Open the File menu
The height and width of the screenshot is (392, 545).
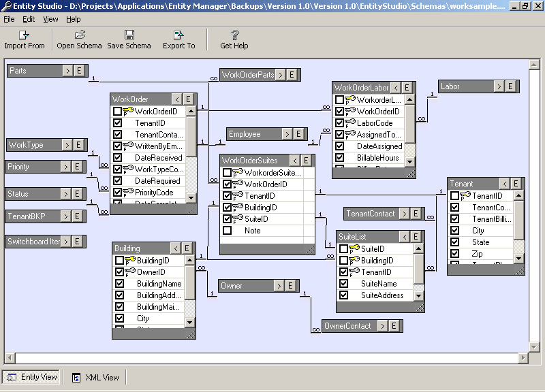(9, 19)
